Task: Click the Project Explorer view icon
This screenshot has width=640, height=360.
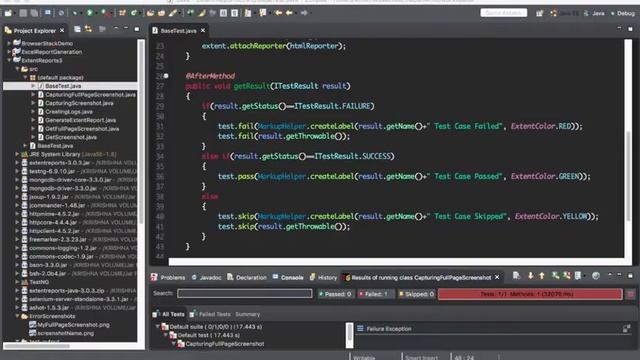Action: point(8,30)
